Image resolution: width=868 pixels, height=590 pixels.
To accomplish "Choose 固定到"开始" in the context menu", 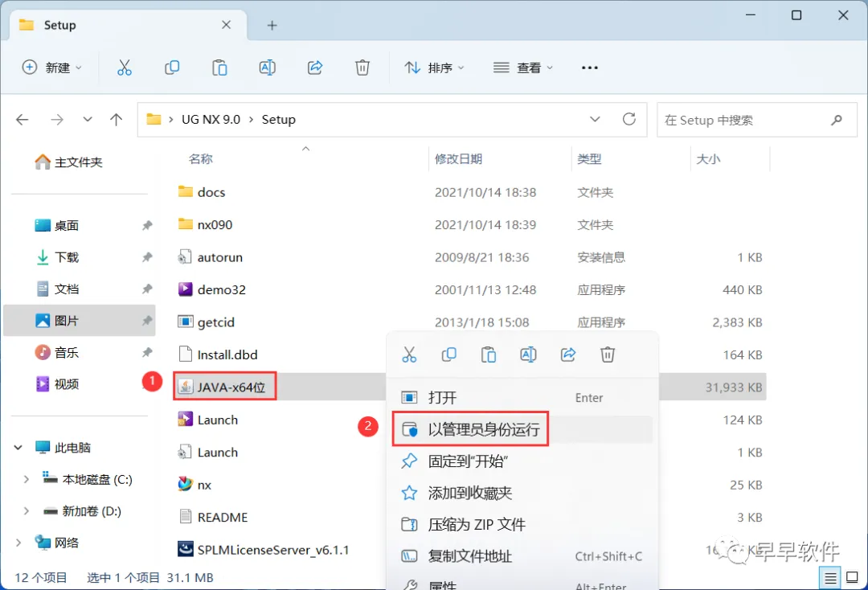I will tap(522, 461).
